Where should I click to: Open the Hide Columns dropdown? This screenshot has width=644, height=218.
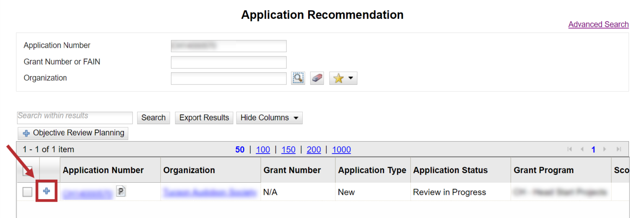tap(269, 118)
